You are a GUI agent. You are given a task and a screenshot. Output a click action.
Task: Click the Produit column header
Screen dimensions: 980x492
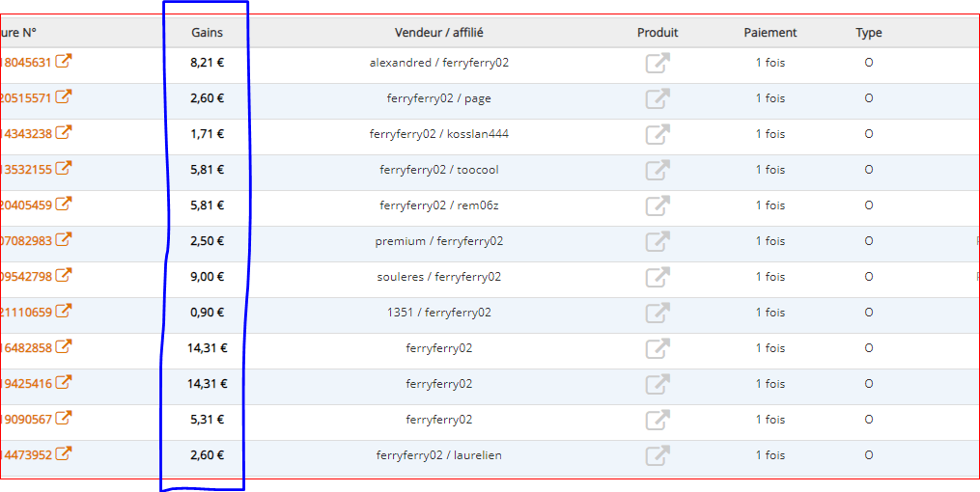658,33
